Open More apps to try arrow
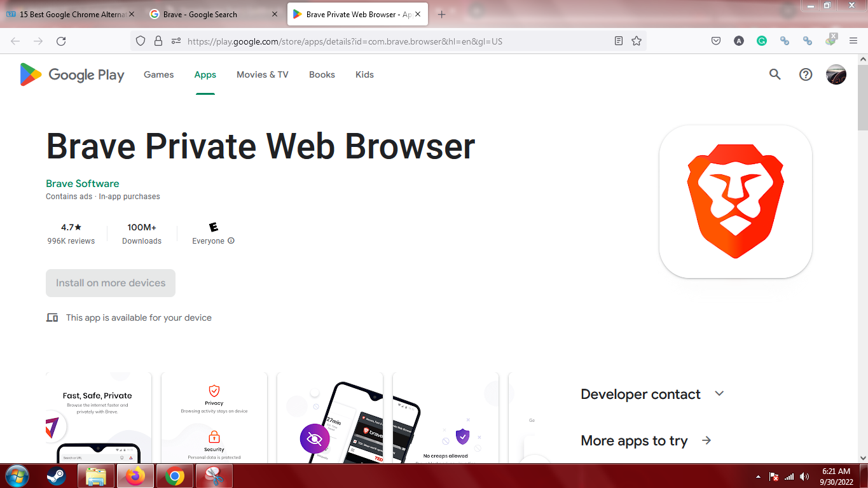This screenshot has height=488, width=868. point(706,440)
